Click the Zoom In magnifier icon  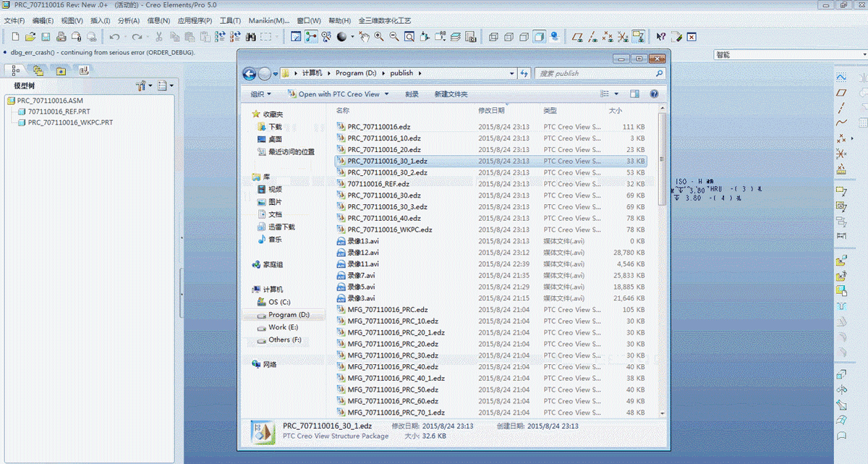coord(378,36)
